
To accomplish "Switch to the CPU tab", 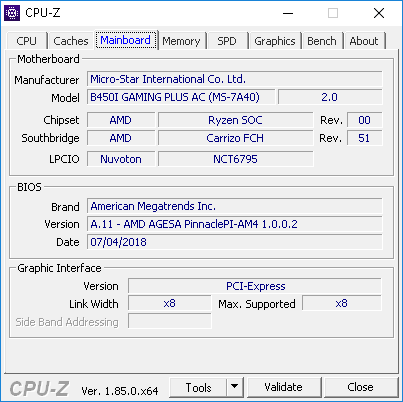I will (26, 41).
